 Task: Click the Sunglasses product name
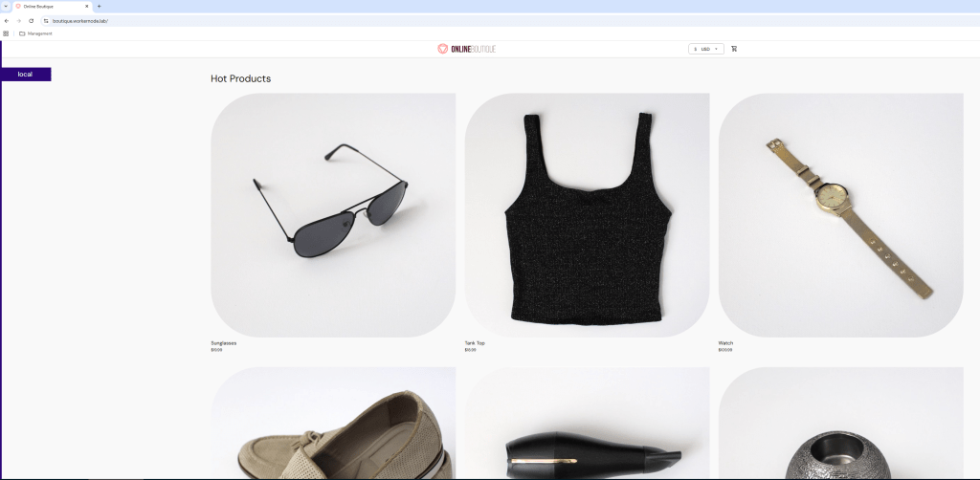[x=223, y=342]
